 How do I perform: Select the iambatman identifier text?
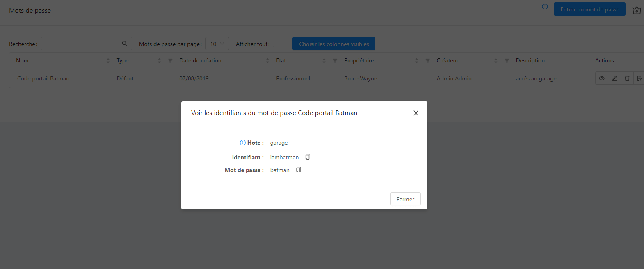coord(284,157)
